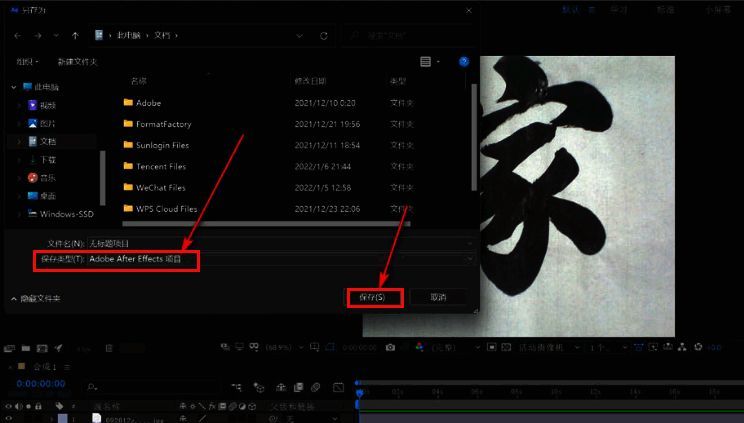This screenshot has height=423, width=744.
Task: Open address bar history dropdown arrow
Action: click(299, 36)
